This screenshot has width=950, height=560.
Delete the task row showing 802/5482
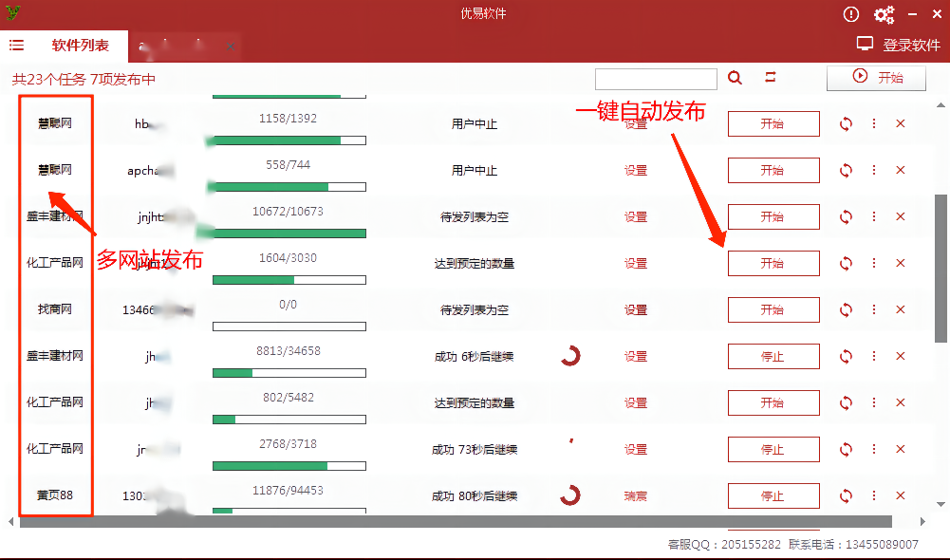[901, 403]
